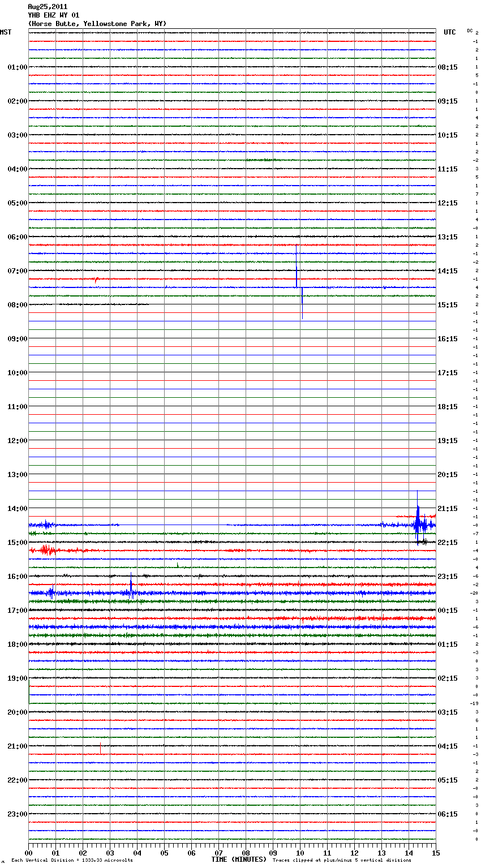
Task: Click the '23:00' MST time label
Action: pos(17,814)
